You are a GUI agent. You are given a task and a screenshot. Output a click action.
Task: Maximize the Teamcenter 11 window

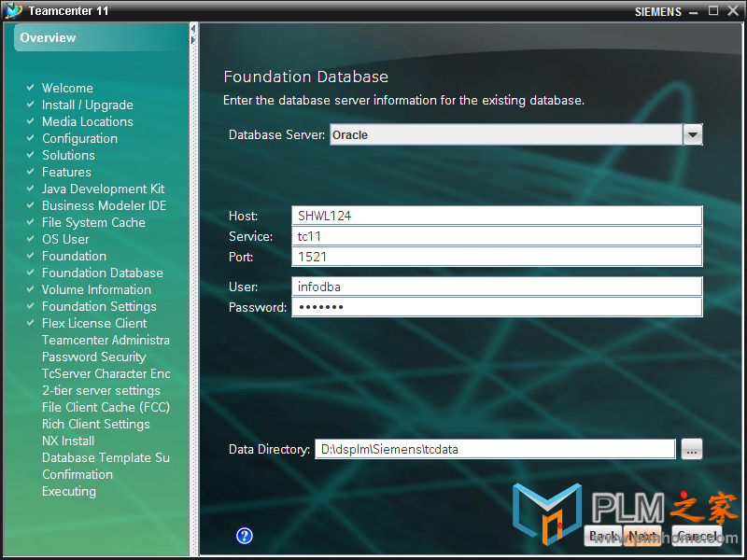pos(713,10)
